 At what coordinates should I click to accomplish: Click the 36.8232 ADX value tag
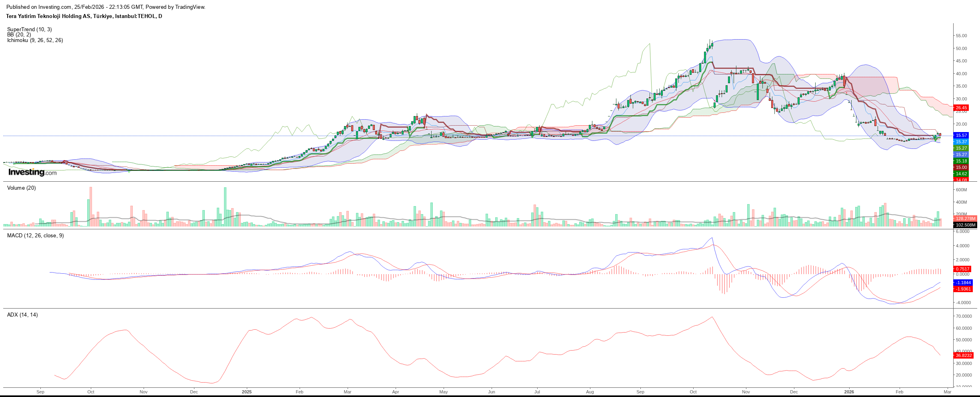click(x=963, y=355)
